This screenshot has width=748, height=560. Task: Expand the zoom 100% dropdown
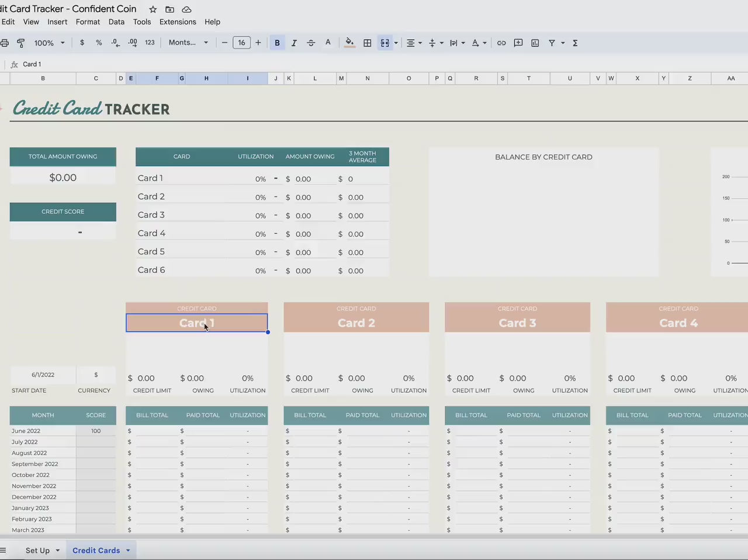click(50, 43)
